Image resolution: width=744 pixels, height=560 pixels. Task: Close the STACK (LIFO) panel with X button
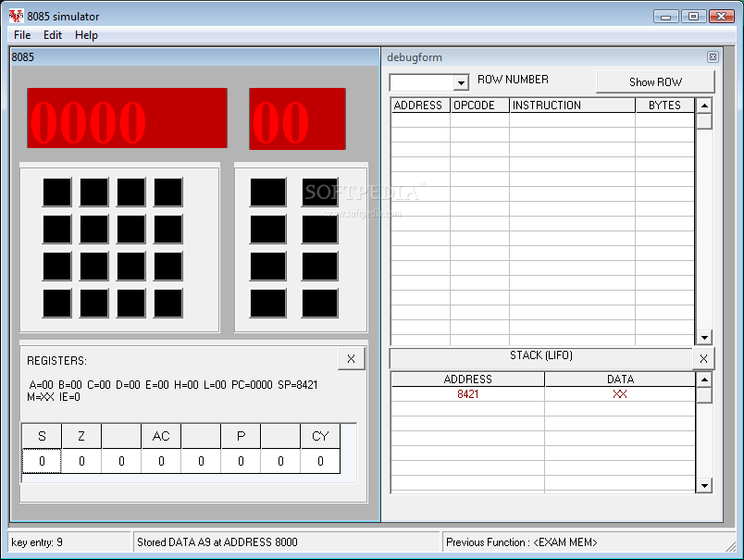703,359
